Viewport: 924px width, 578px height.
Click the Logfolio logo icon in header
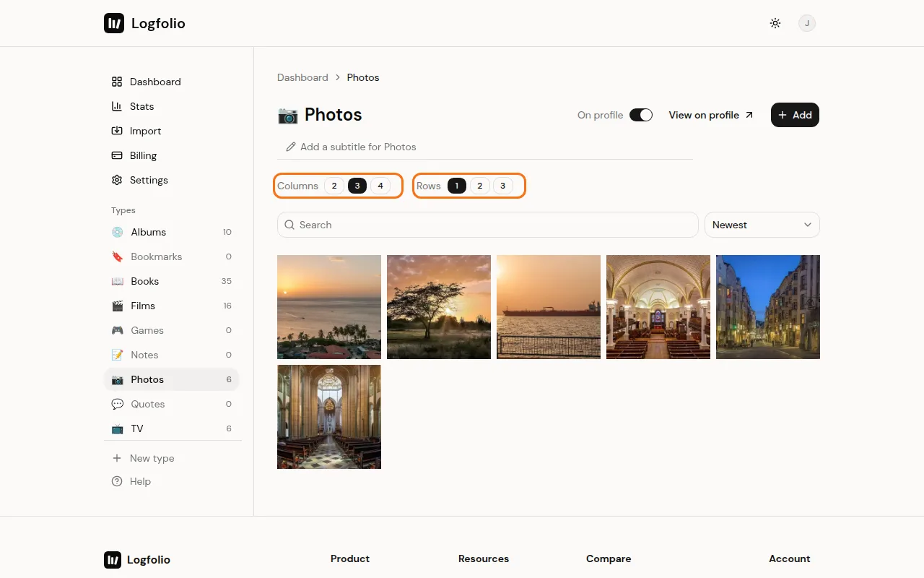[x=114, y=23]
